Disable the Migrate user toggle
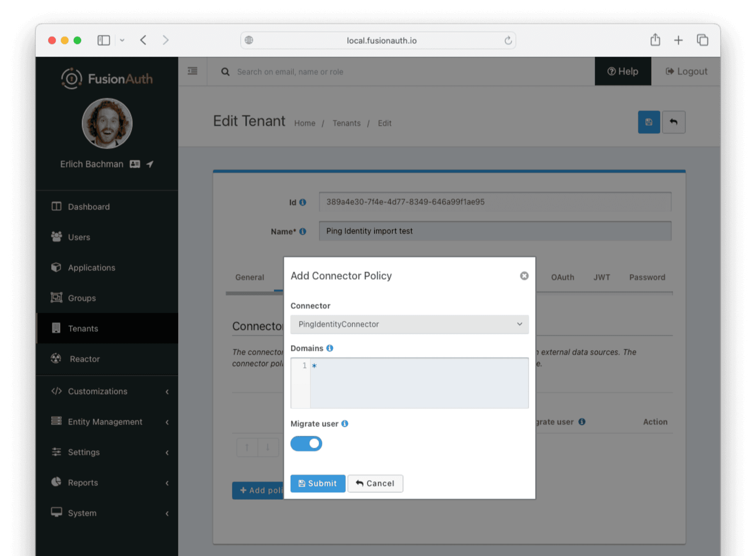Screen dimensions: 756x556 [x=306, y=443]
